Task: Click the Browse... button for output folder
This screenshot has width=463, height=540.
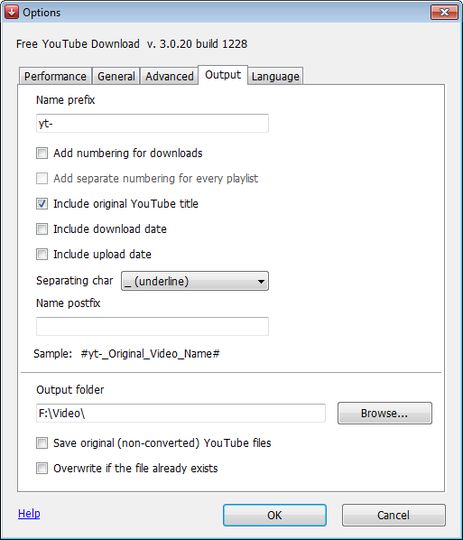Action: point(384,413)
